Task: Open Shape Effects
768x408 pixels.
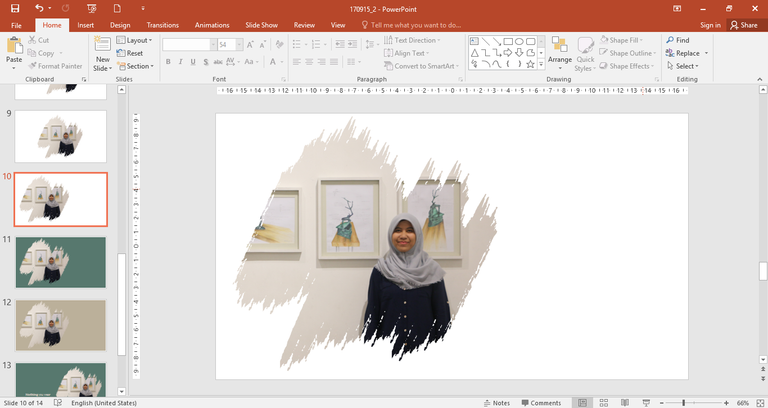Action: 627,66
